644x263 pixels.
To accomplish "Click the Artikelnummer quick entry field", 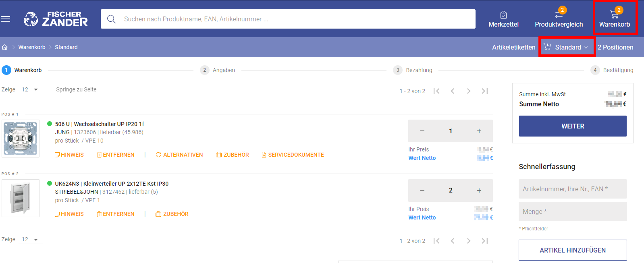I will (572, 189).
